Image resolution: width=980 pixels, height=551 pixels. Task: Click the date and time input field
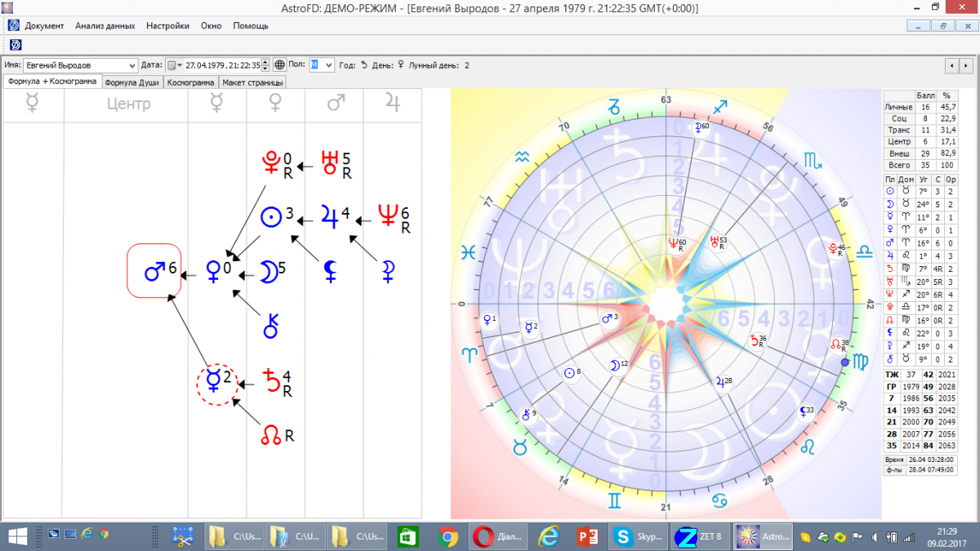(x=222, y=65)
